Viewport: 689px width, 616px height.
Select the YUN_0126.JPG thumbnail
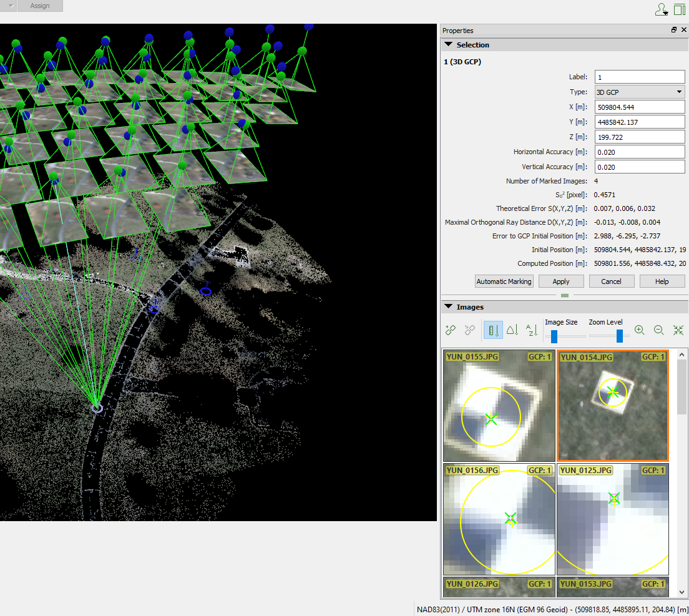click(499, 587)
